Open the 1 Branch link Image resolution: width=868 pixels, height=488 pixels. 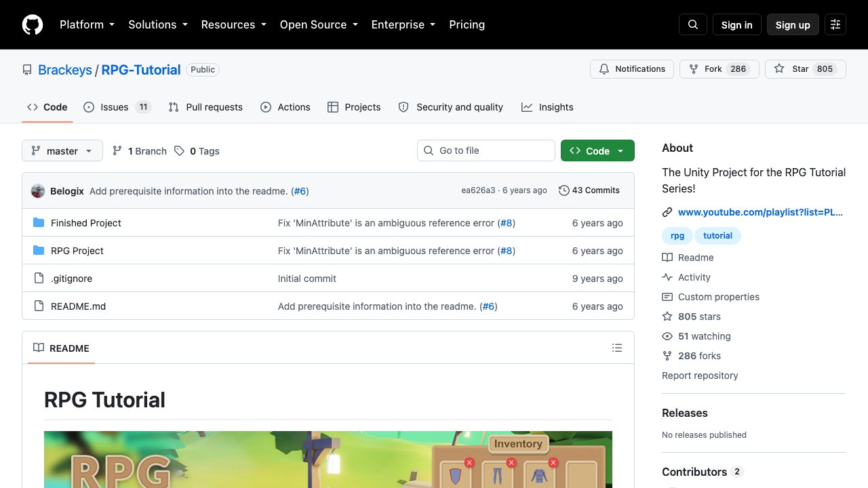[x=140, y=150]
